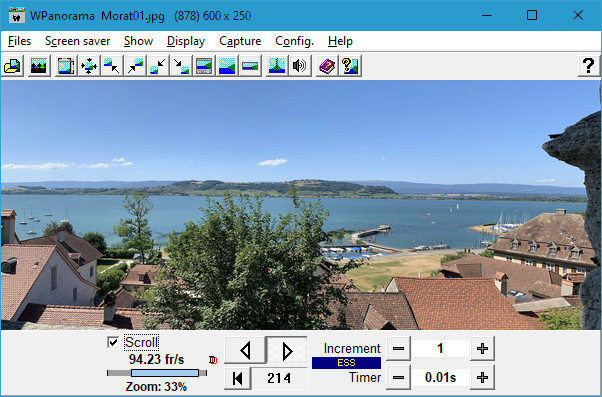Click the center-image four-arrows icon
Image resolution: width=602 pixels, height=397 pixels.
tap(89, 66)
